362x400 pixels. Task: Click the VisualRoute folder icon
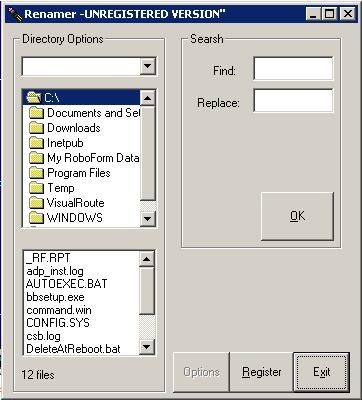tap(36, 203)
